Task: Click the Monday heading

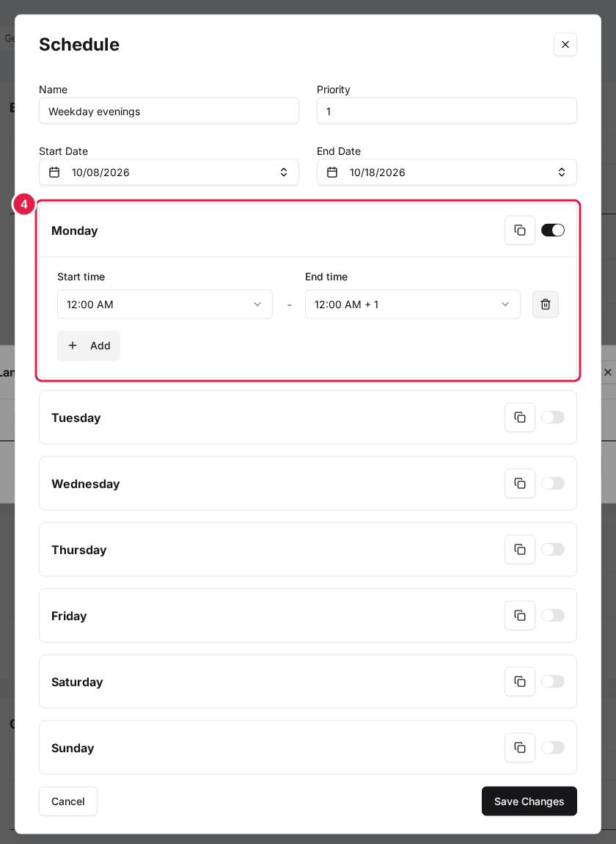Action: click(x=75, y=231)
